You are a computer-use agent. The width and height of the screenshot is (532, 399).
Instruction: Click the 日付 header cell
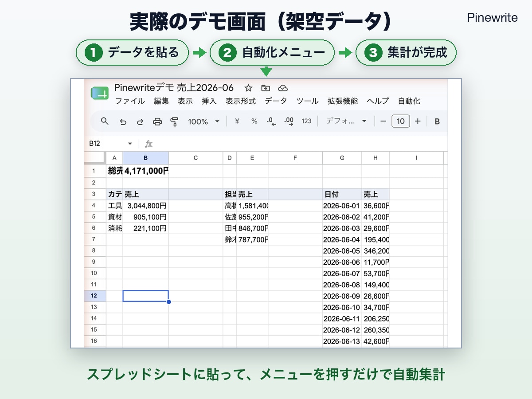[x=342, y=194]
